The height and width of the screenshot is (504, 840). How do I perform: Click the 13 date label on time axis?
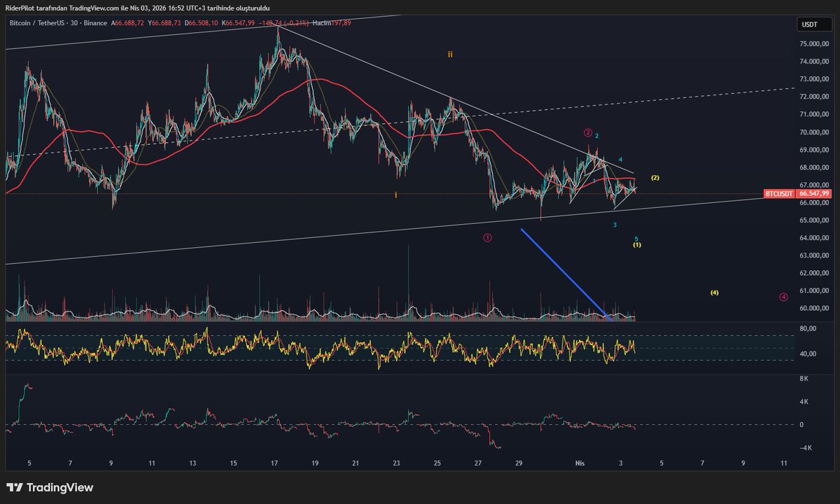(x=193, y=463)
